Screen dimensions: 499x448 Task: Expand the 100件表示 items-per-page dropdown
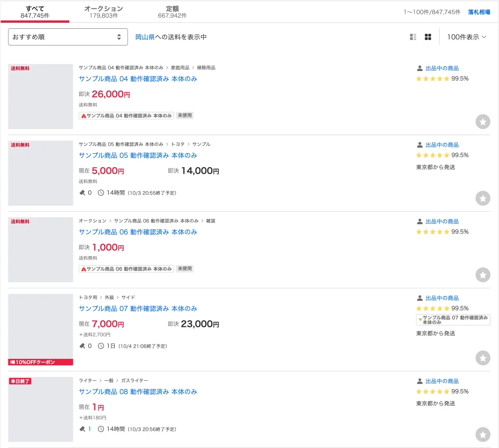[467, 37]
